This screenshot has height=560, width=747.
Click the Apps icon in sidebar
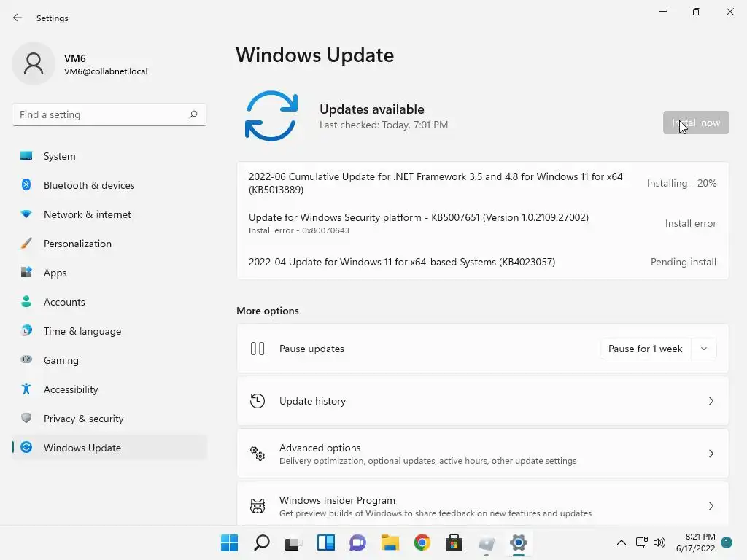26,273
